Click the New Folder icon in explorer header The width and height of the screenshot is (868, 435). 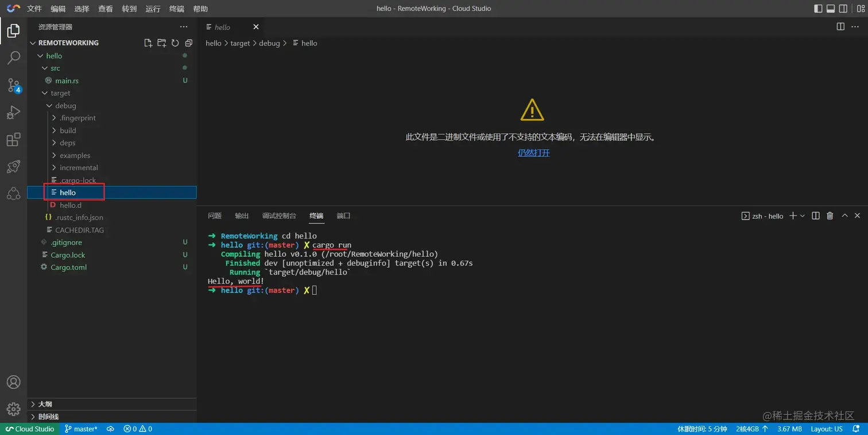(x=161, y=43)
